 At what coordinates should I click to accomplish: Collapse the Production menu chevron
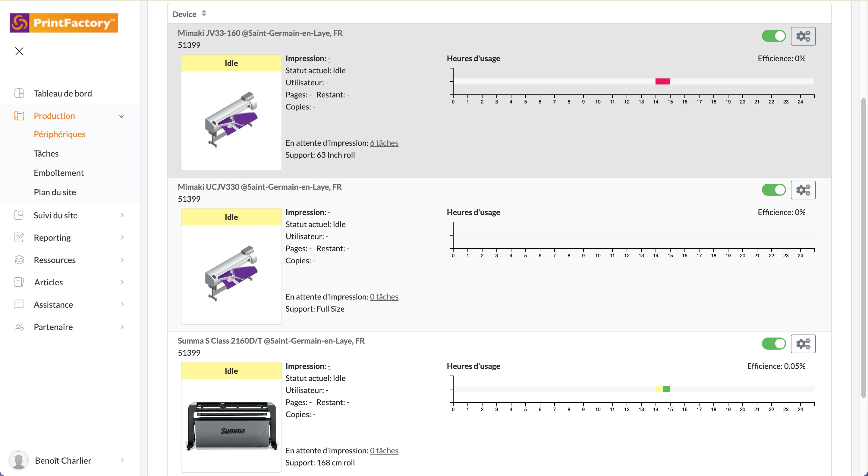122,116
